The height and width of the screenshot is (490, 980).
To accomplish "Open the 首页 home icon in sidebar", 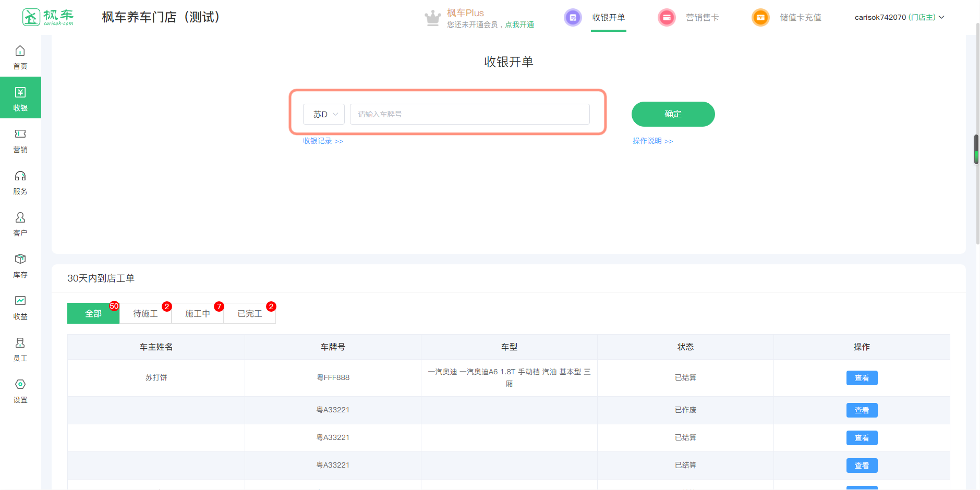I will (x=20, y=51).
